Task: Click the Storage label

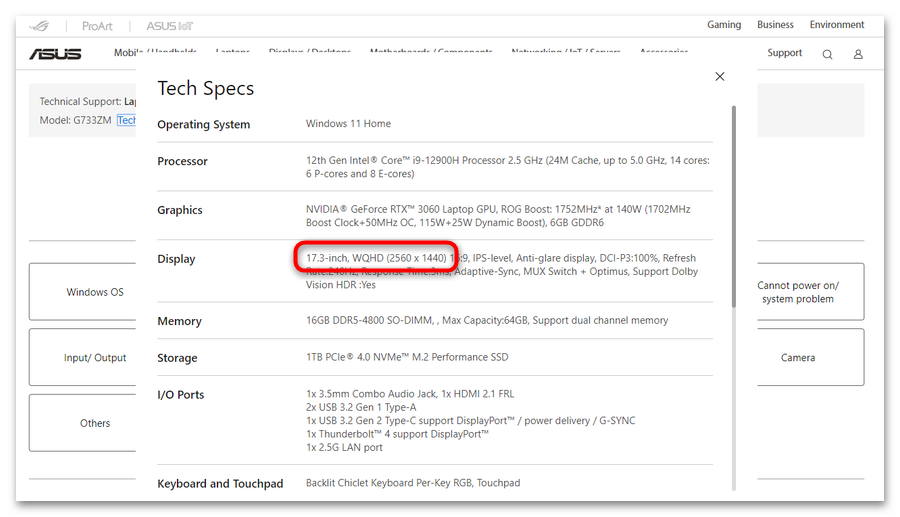Action: [x=177, y=358]
